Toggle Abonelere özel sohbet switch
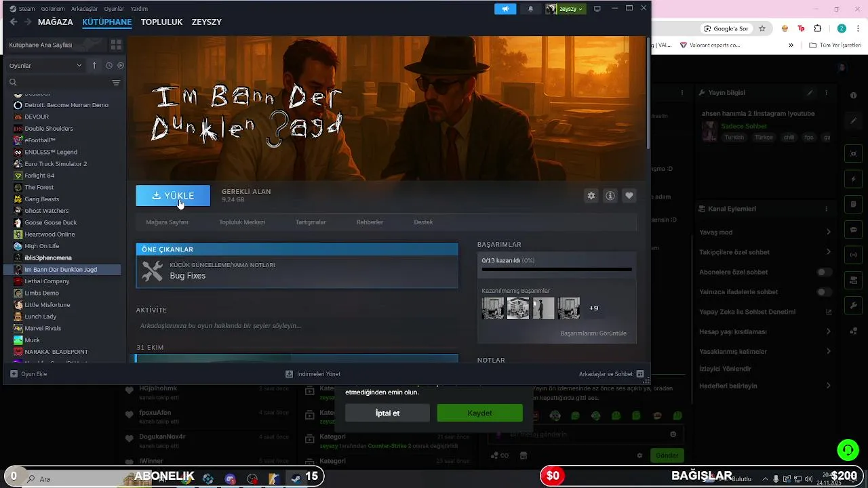Viewport: 868px width, 488px height. tap(824, 272)
